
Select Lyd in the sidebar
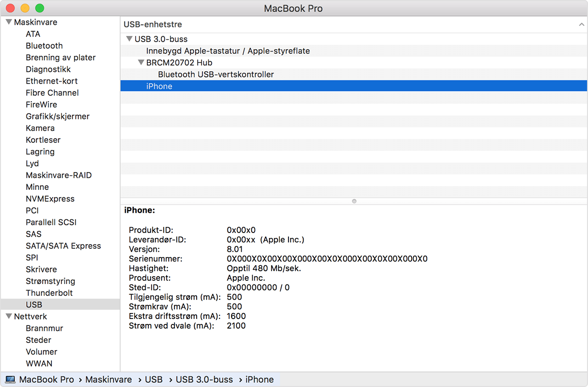point(32,164)
